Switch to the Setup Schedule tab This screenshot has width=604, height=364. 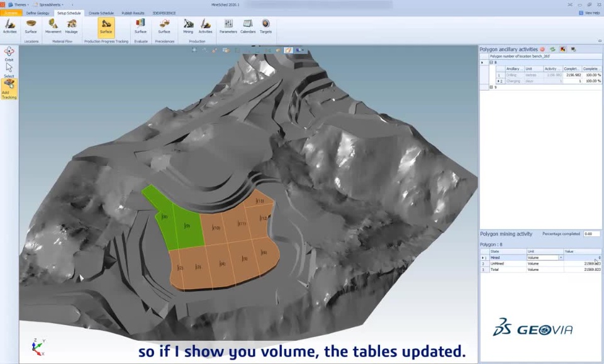(x=69, y=13)
